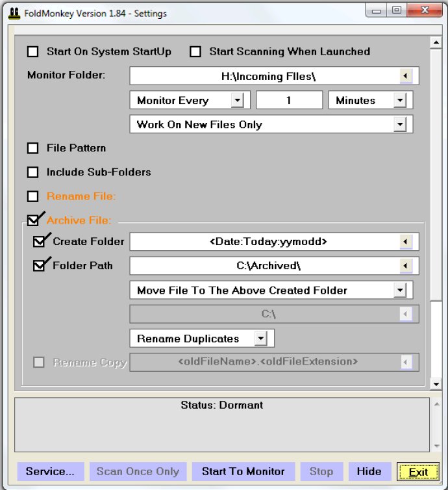The height and width of the screenshot is (490, 448).
Task: Click the settings panel scroll up arrow
Action: point(436,42)
